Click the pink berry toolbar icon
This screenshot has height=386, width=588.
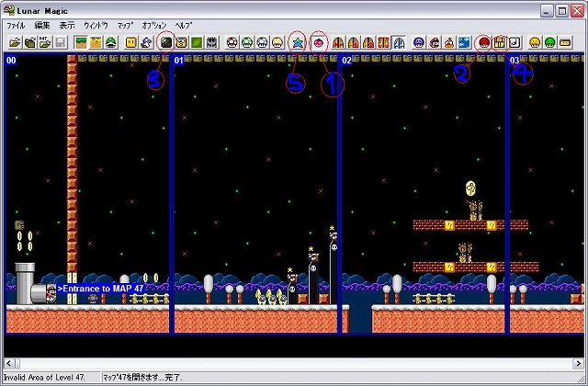tap(319, 43)
